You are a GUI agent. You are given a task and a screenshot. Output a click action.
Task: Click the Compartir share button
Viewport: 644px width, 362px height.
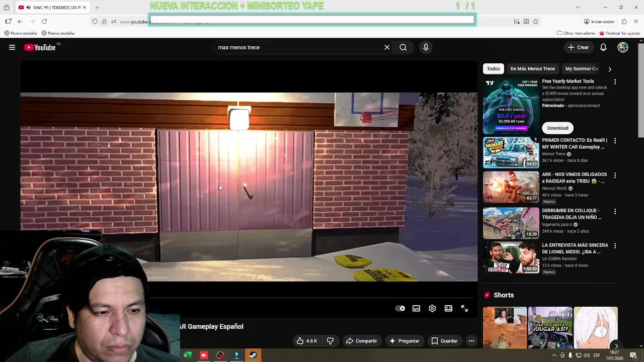(361, 341)
